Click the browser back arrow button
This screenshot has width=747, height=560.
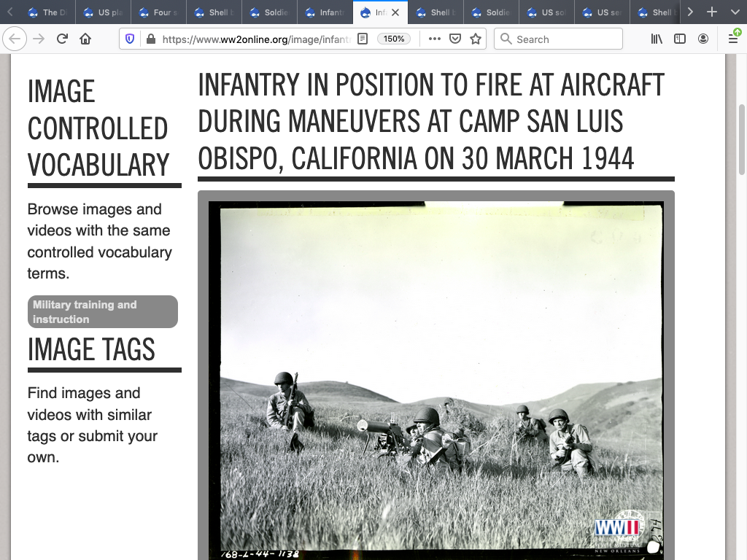15,39
